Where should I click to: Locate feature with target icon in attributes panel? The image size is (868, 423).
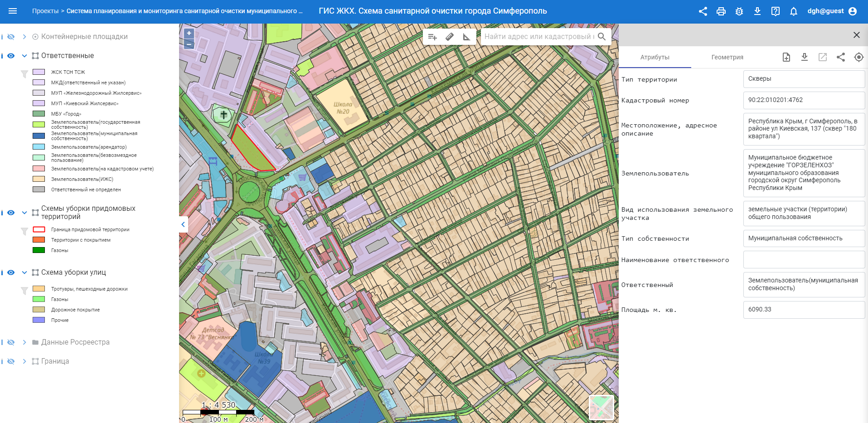coord(859,57)
